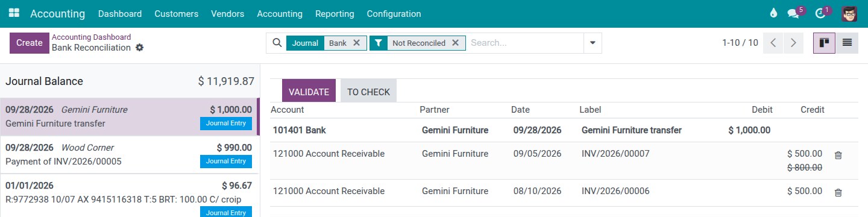Open the Accounting submenu in the menu bar
Image resolution: width=868 pixels, height=217 pixels.
point(280,13)
